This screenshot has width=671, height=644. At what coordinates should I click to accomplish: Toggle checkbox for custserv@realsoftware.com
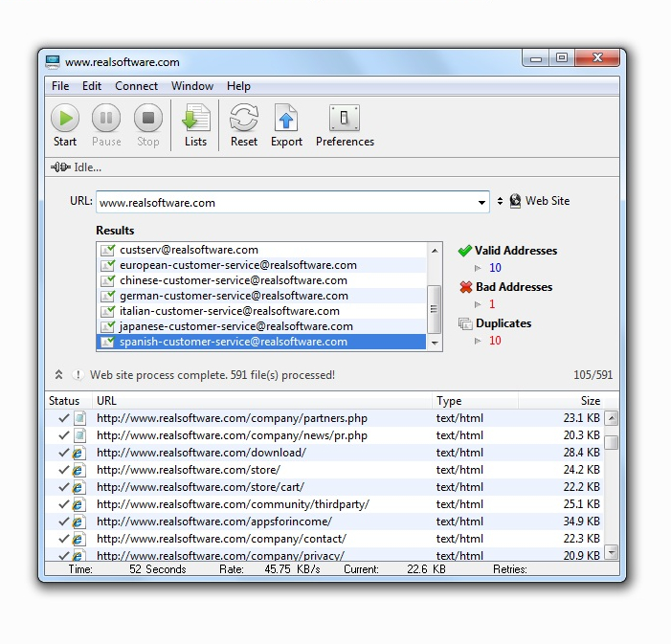(x=109, y=250)
